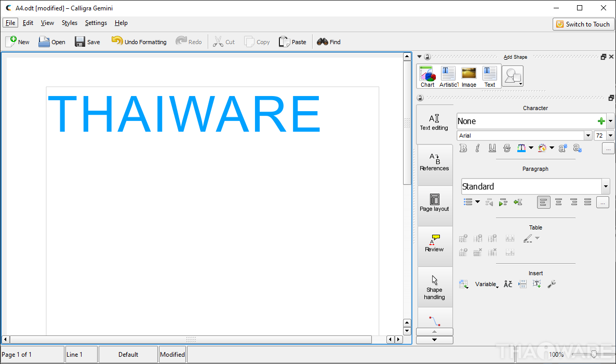Increase paragraph indent
Screen dimensions: 616x364
click(503, 202)
